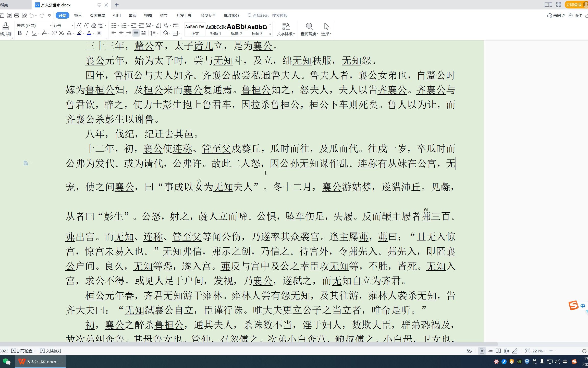Click the increase indent icon
Image resolution: width=588 pixels, height=368 pixels.
click(x=141, y=25)
